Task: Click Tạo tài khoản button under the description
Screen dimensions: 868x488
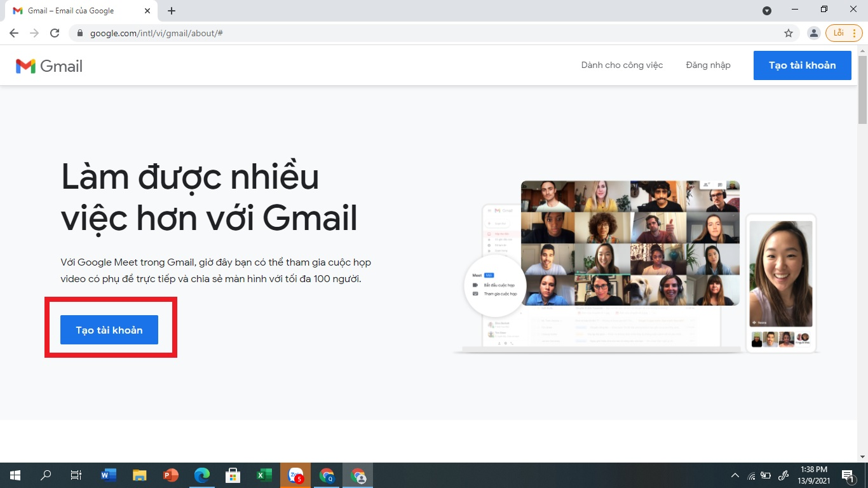Action: (109, 330)
